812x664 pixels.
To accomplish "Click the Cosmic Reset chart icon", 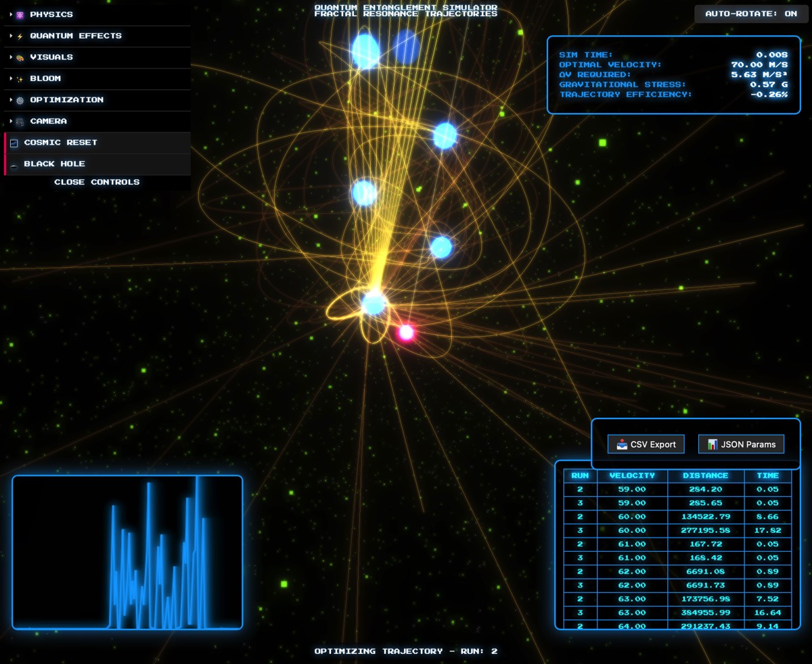I will (14, 143).
